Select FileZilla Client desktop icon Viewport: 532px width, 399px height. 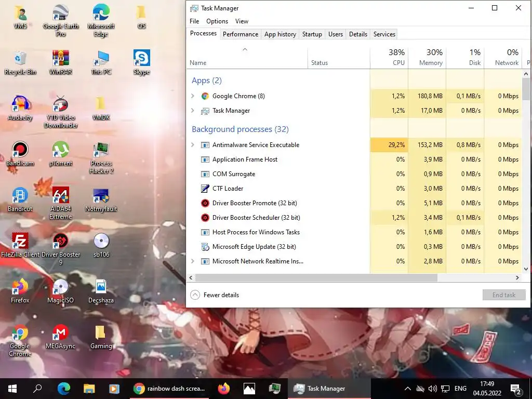[20, 245]
